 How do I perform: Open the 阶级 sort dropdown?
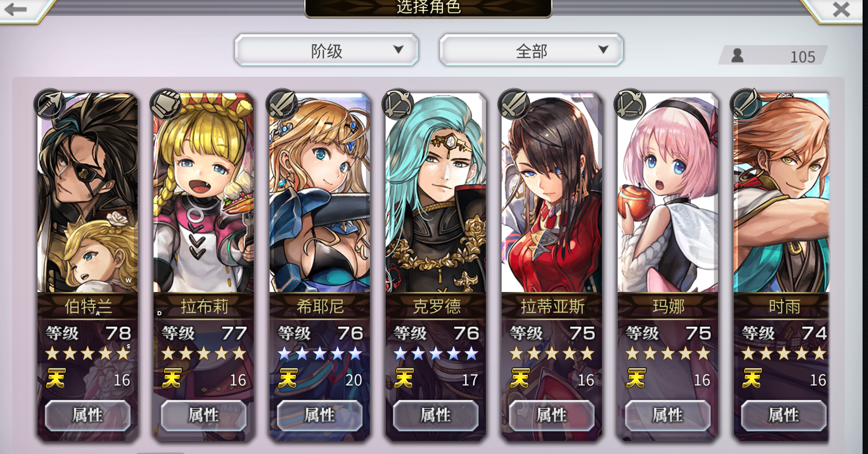tap(327, 50)
